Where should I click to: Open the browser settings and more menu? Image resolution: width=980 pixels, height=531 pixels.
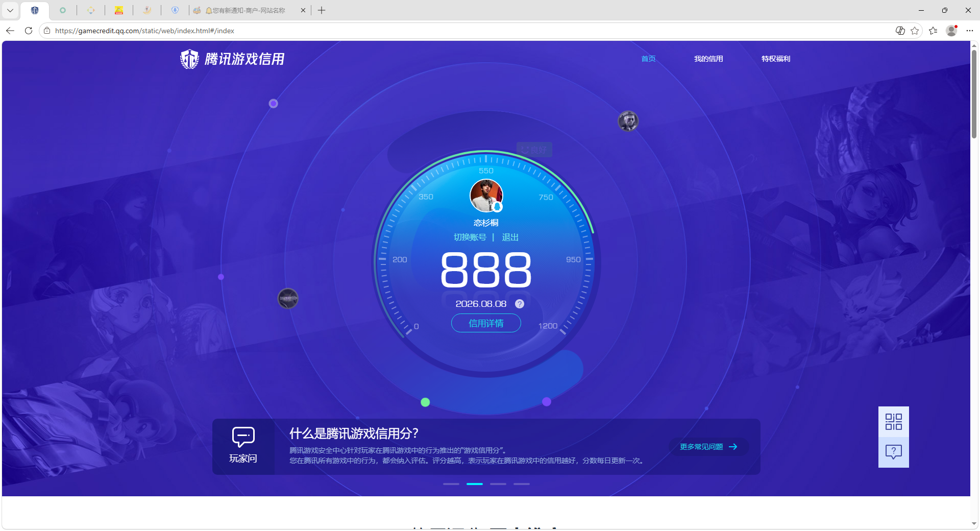point(970,31)
